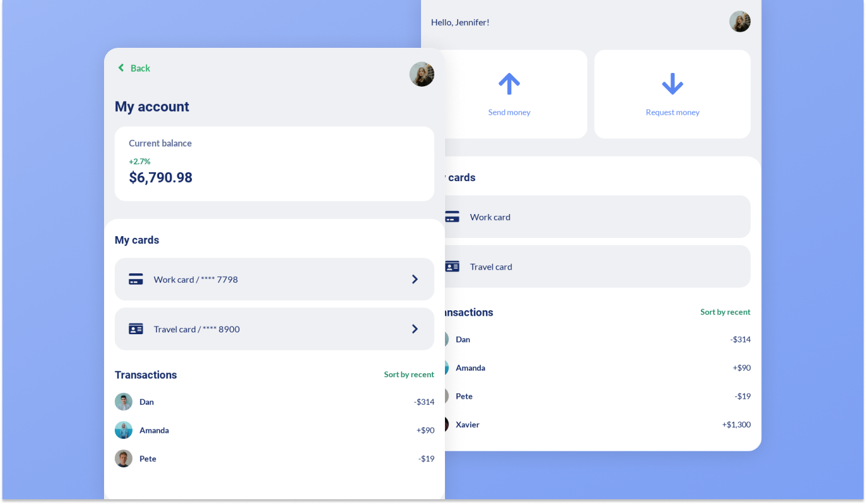Click the Send money button
This screenshot has width=866, height=504.
[x=509, y=94]
